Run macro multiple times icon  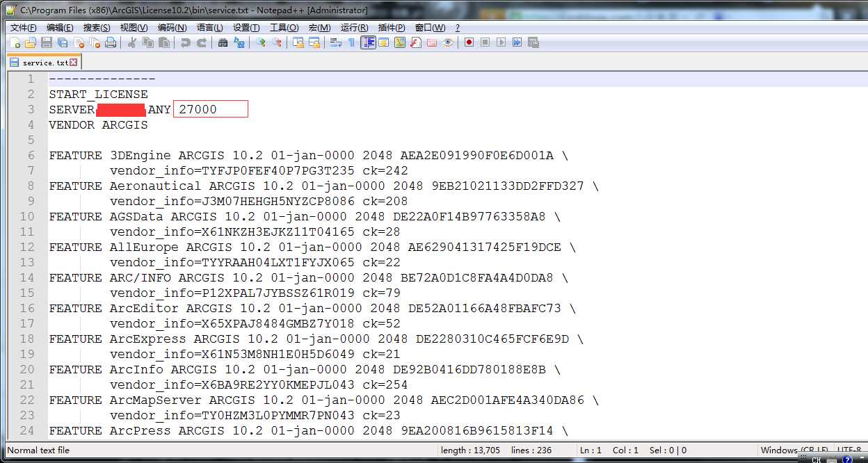(517, 42)
